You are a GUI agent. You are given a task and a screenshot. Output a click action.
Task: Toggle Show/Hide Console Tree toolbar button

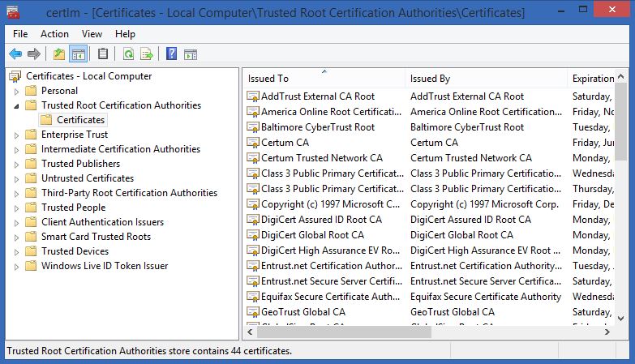pyautogui.click(x=79, y=54)
